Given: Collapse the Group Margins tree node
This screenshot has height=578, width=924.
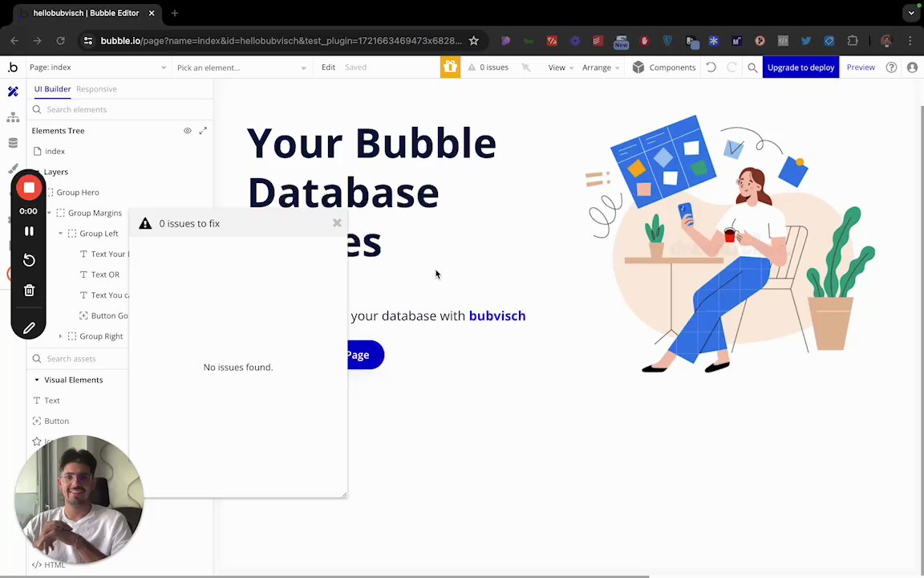Looking at the screenshot, I should point(49,213).
